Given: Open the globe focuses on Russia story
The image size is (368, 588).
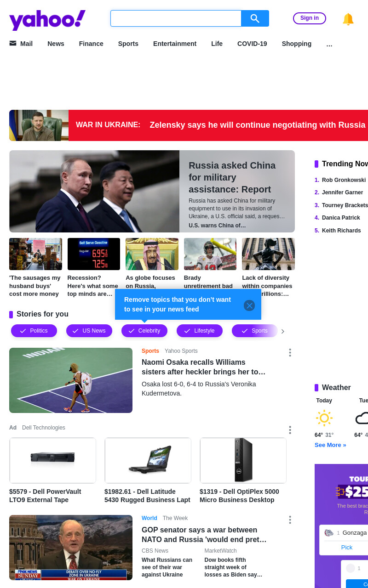Looking at the screenshot, I should point(151,282).
